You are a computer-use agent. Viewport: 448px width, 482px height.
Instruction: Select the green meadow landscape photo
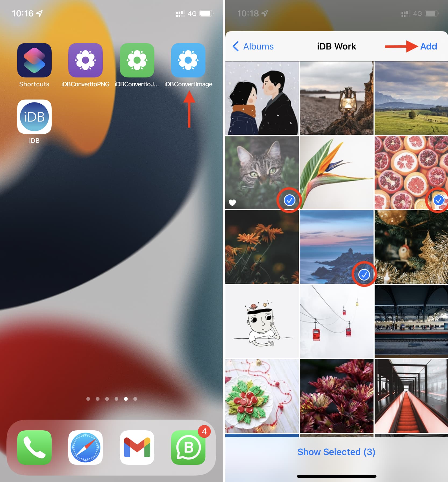click(x=411, y=98)
